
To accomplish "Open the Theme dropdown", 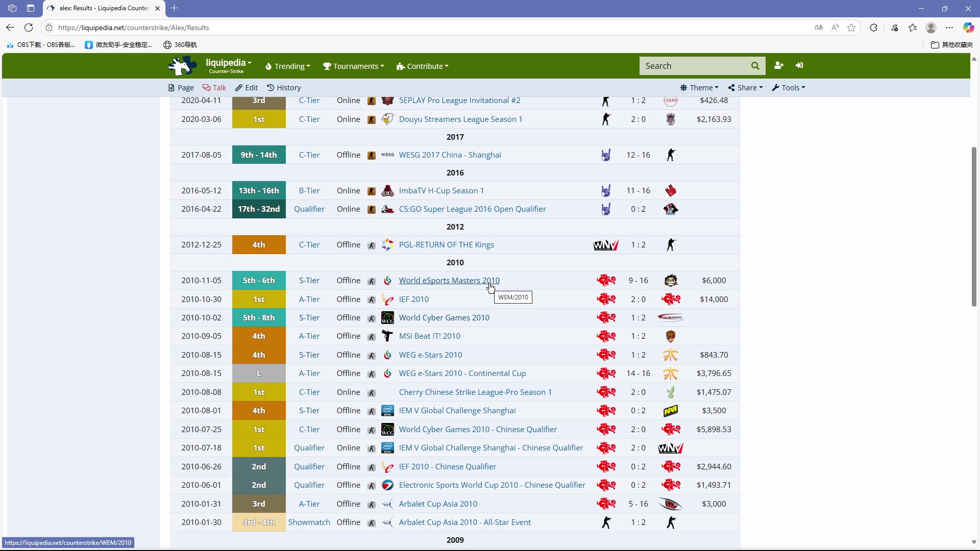I will (x=699, y=88).
